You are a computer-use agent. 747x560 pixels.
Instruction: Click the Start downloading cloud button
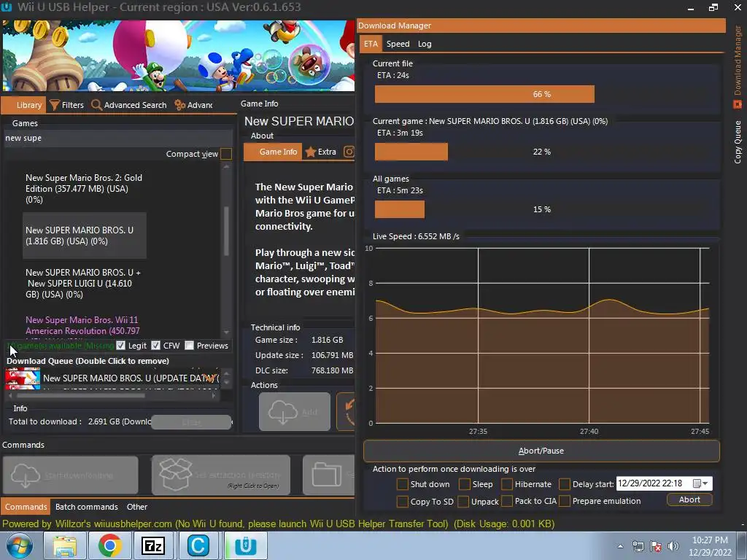click(x=71, y=475)
